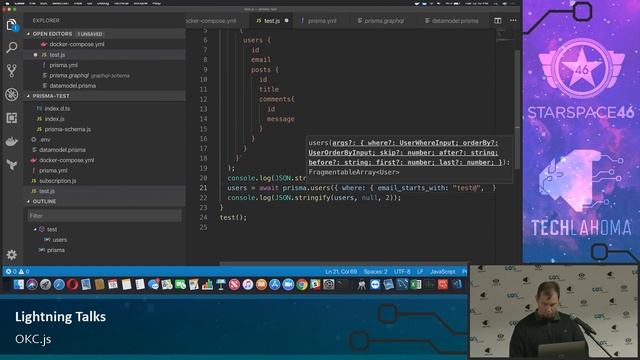Change encoding via UTF-8 status entry
This screenshot has width=640, height=360.
pyautogui.click(x=402, y=271)
